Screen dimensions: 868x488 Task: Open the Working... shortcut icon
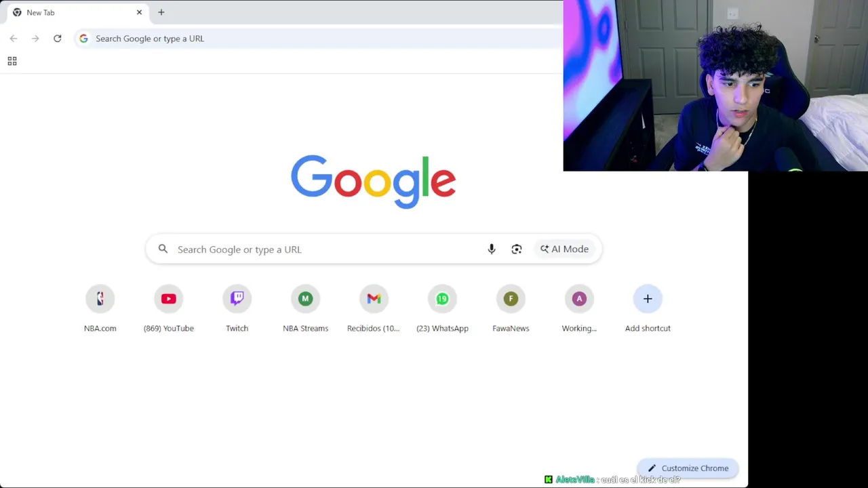coord(579,299)
